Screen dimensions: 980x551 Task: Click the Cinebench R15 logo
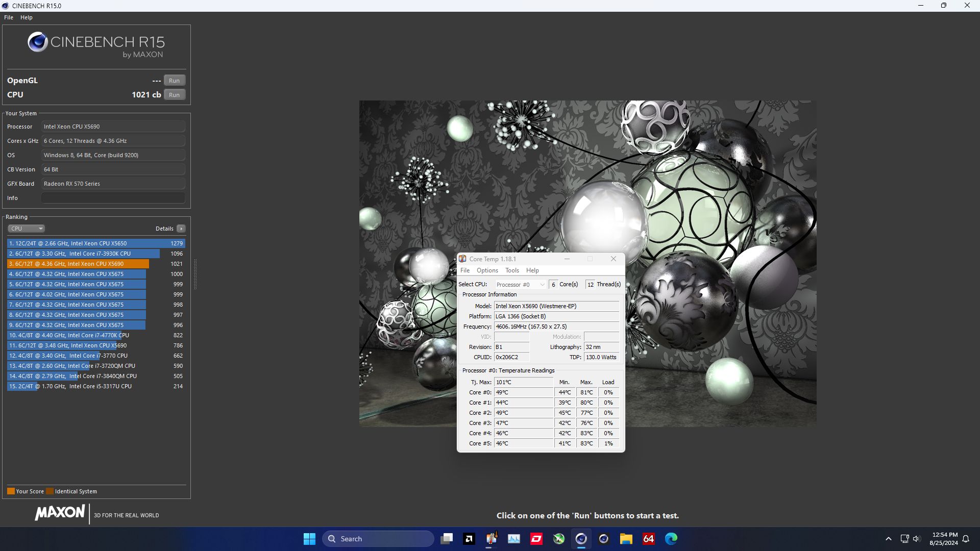pos(96,45)
